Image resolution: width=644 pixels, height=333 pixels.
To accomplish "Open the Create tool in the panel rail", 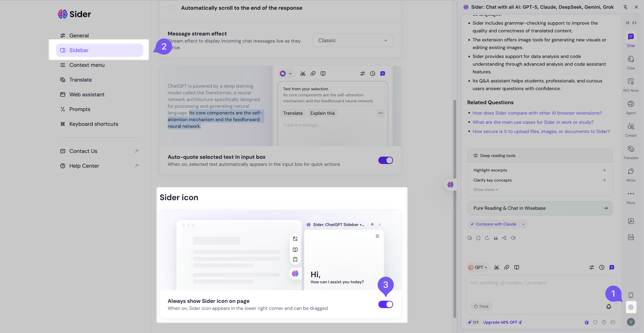I will pyautogui.click(x=631, y=130).
